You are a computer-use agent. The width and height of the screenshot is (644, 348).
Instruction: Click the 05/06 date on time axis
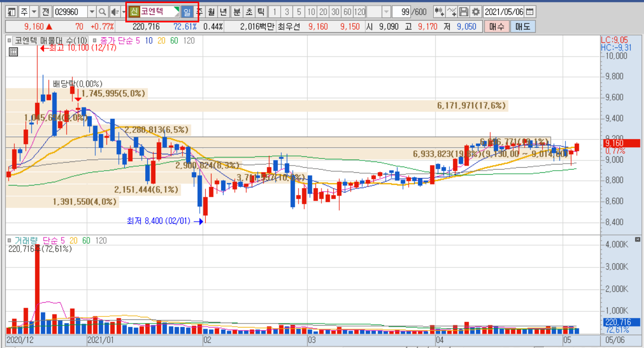614,339
